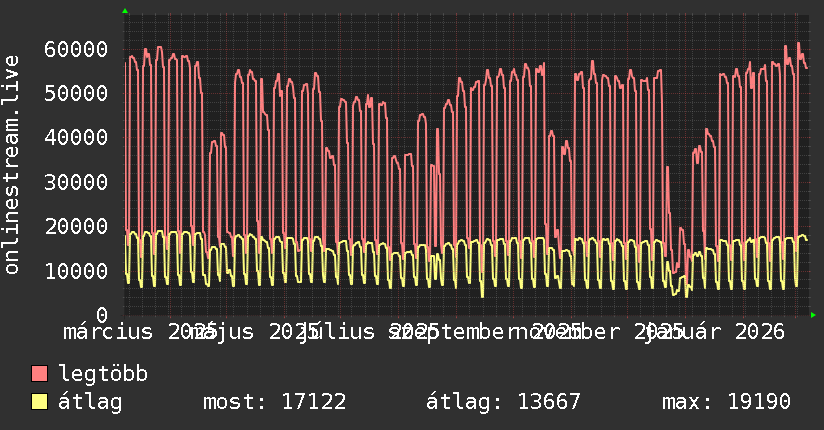Image resolution: width=824 pixels, height=430 pixels.
Task: Click the 'most: 17122' value
Action: pyautogui.click(x=275, y=402)
